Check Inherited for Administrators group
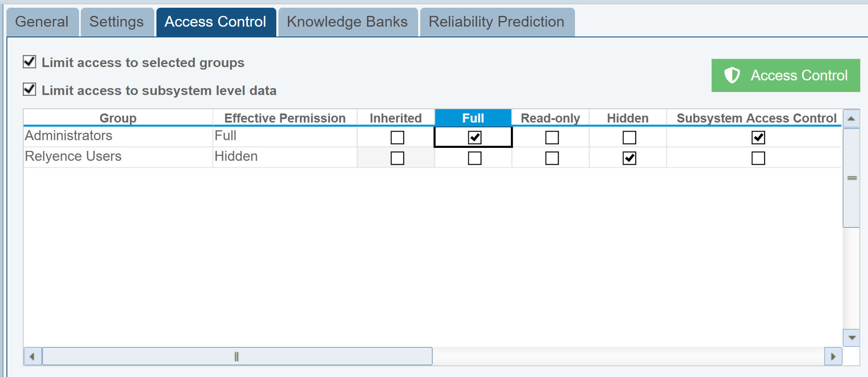The height and width of the screenshot is (377, 868). 397,138
